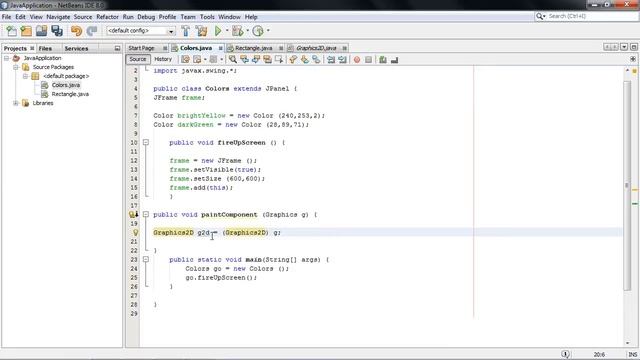Collapse fireUpScreen method fold on line 10

pyautogui.click(x=146, y=142)
